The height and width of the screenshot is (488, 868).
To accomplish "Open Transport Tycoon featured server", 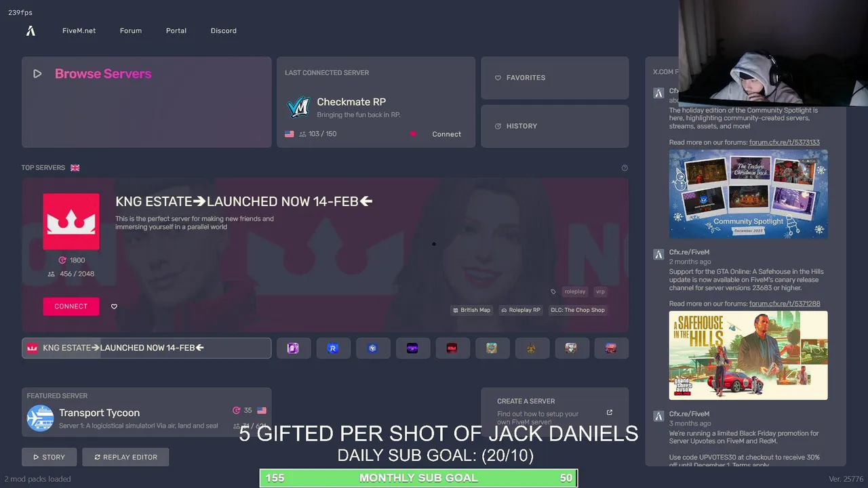I will (146, 413).
